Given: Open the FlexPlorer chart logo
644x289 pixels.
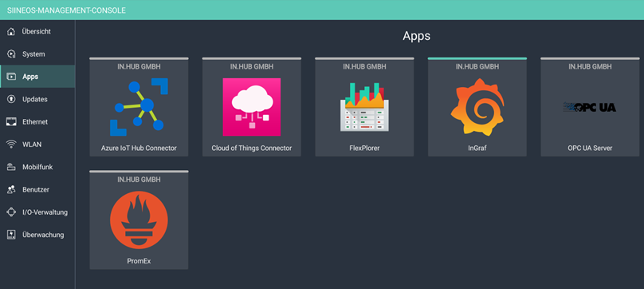Looking at the screenshot, I should [365, 107].
